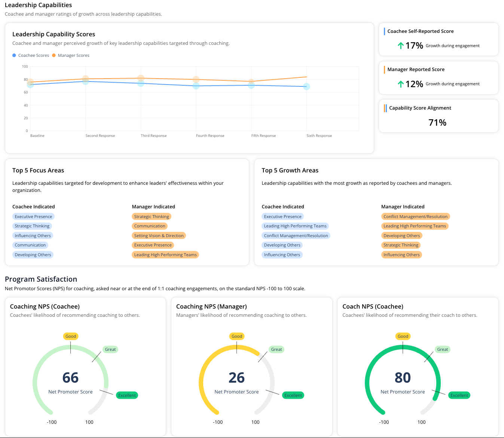
Task: Click the Good marker on Coaching NPS (Coachee) gauge
Action: point(71,336)
